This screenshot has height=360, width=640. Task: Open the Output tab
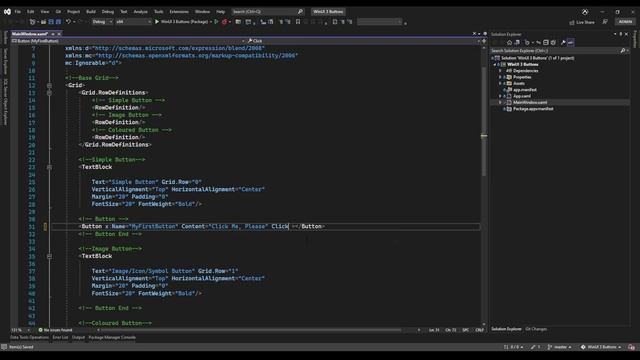click(78, 338)
